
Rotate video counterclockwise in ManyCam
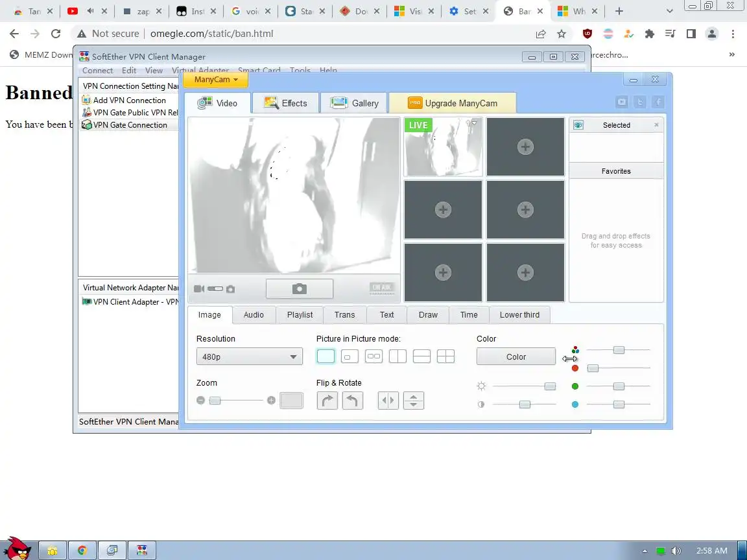(353, 401)
